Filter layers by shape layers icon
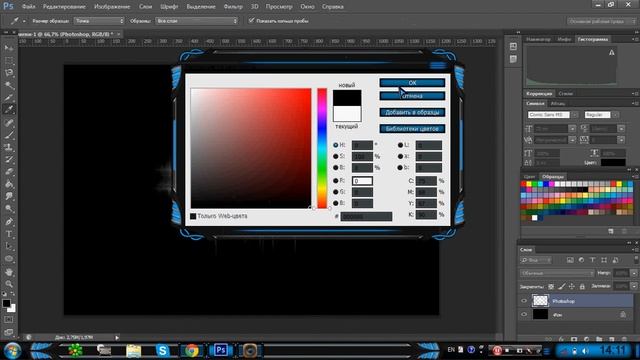This screenshot has height=360, width=640. 604,260
